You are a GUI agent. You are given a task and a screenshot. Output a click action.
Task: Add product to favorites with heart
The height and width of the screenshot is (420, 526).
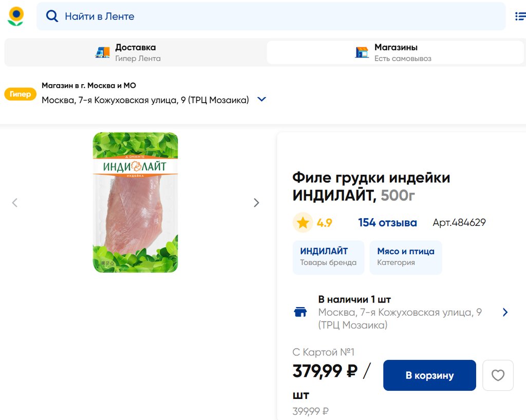pos(498,375)
